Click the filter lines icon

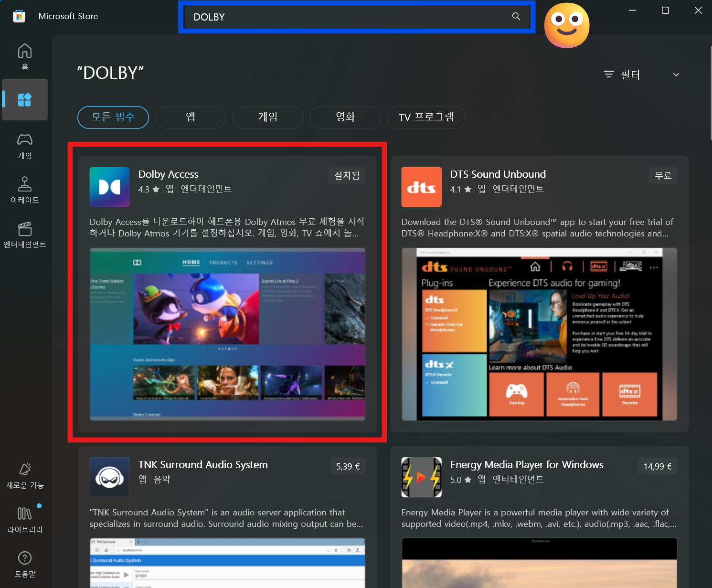click(608, 75)
